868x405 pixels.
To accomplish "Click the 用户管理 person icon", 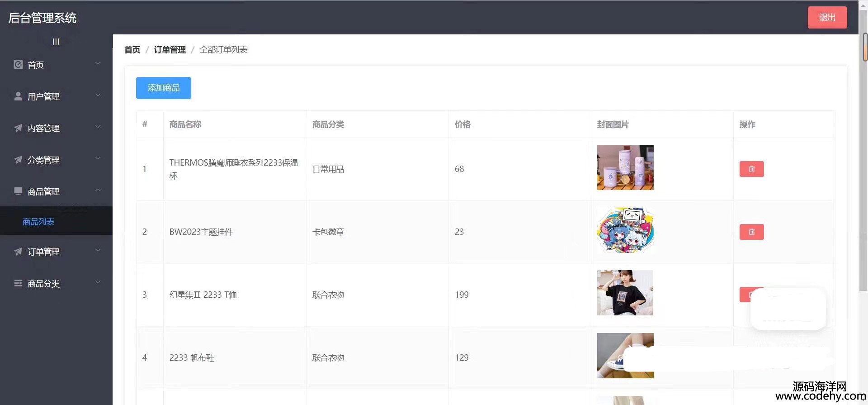I will point(18,96).
